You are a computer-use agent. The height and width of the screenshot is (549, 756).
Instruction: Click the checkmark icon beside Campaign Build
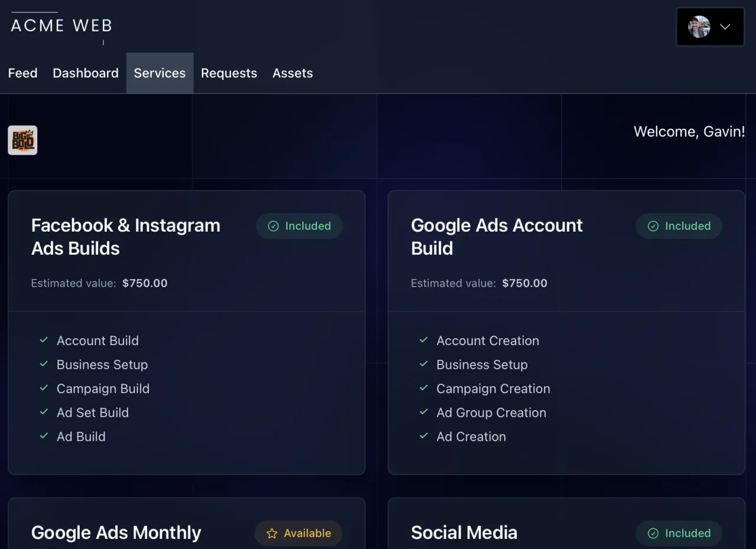point(44,388)
